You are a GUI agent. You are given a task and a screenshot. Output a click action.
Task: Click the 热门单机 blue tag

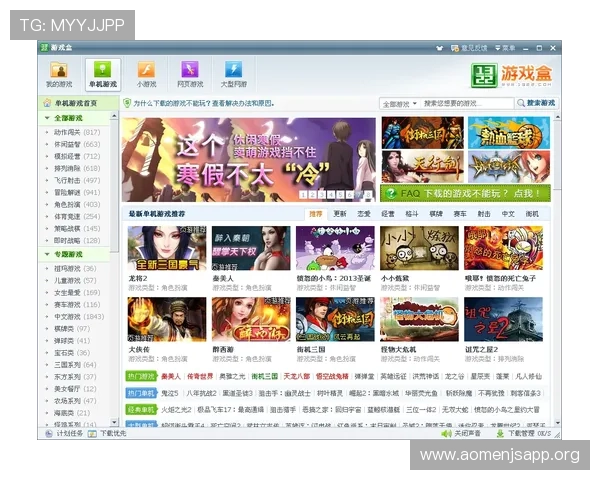142,393
